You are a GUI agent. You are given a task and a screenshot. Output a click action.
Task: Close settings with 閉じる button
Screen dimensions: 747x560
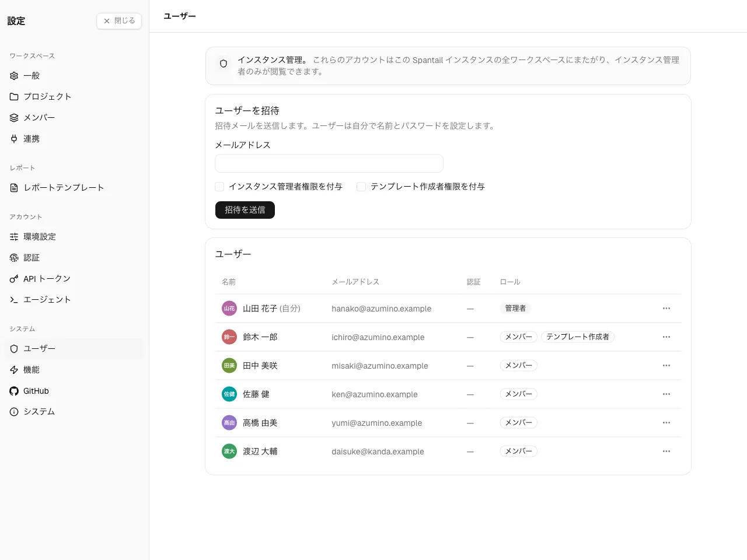(119, 21)
